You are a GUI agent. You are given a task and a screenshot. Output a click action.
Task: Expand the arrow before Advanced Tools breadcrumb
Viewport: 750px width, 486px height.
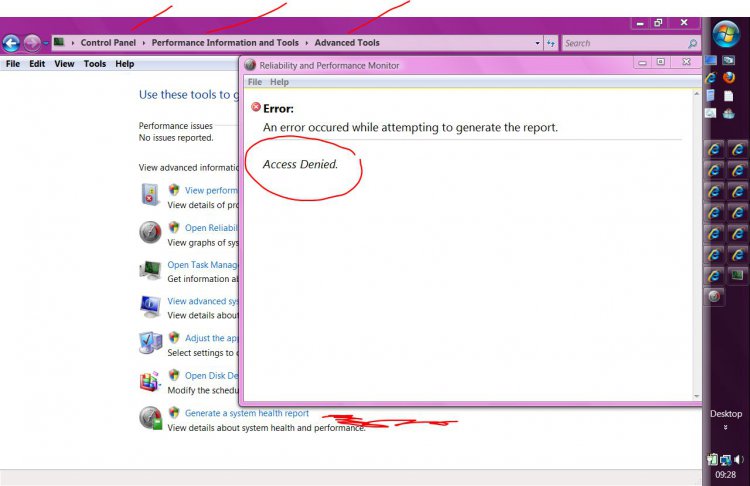pyautogui.click(x=307, y=43)
